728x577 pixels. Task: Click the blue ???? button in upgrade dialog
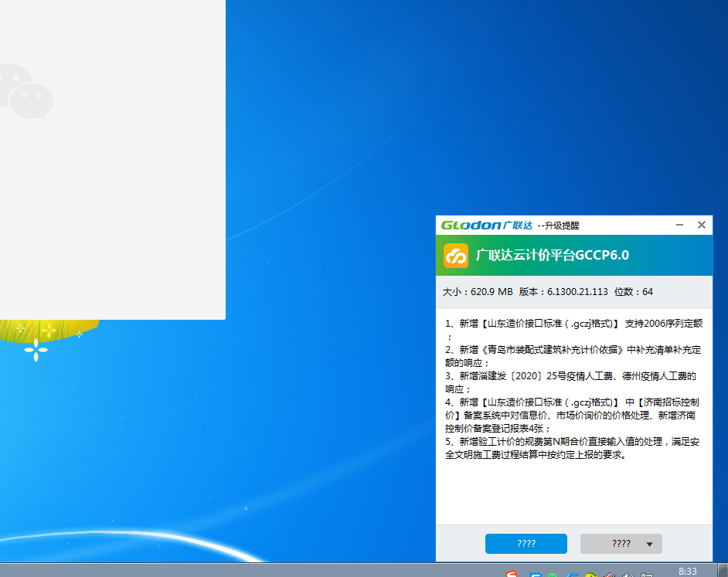click(526, 544)
